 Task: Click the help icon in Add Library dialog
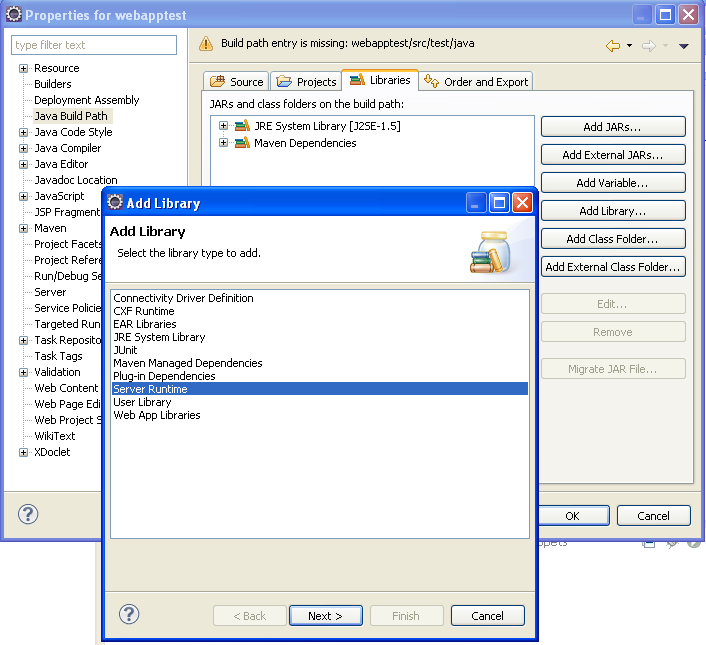[129, 614]
